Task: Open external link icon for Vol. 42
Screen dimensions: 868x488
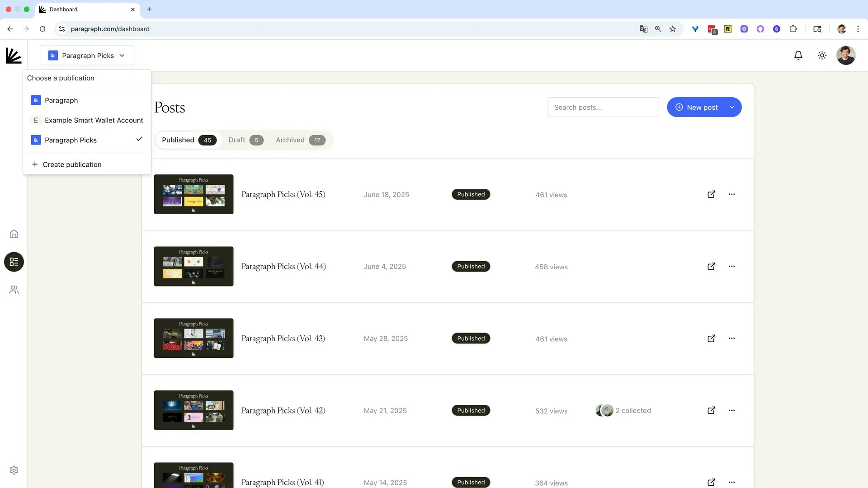Action: point(711,410)
